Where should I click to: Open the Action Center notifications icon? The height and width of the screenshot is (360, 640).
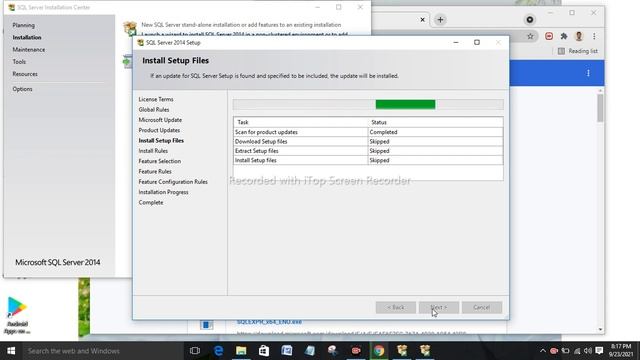599,351
